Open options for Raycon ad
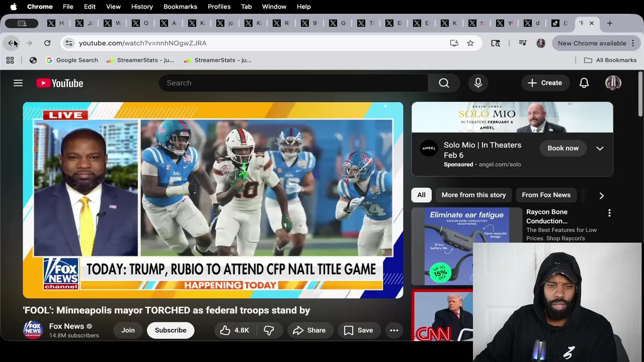Image resolution: width=644 pixels, height=362 pixels. click(609, 213)
